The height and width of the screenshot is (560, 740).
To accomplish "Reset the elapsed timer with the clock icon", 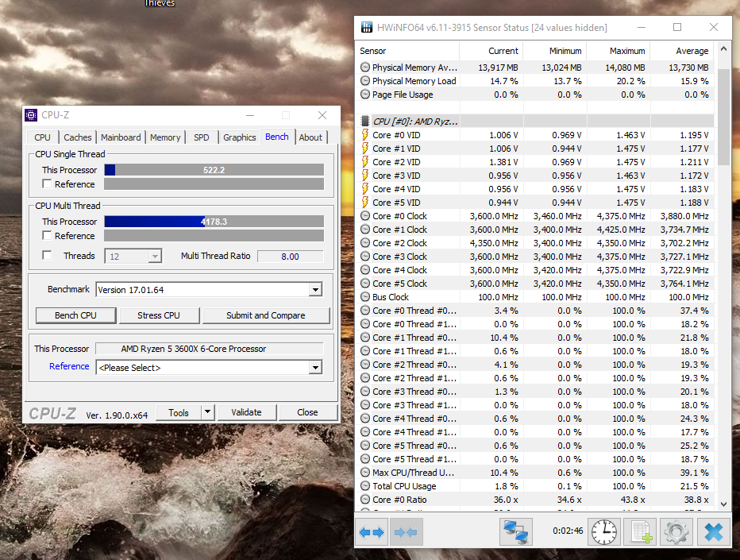I will tap(604, 532).
